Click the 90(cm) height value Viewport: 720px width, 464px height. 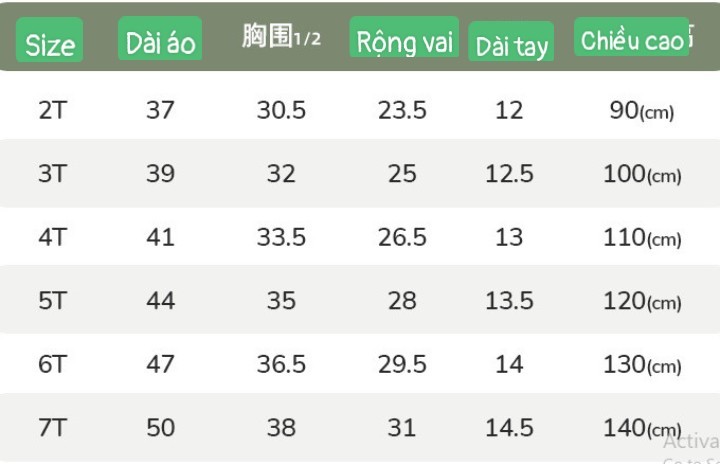click(641, 111)
